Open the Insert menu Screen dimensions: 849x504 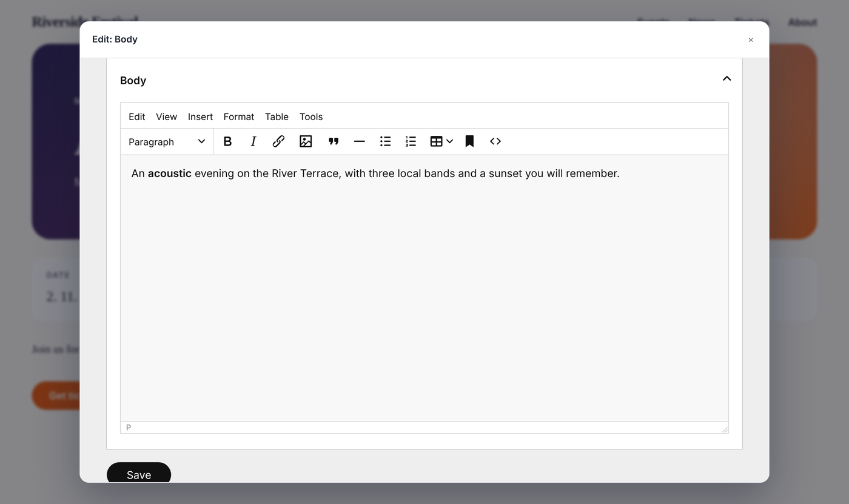point(200,116)
